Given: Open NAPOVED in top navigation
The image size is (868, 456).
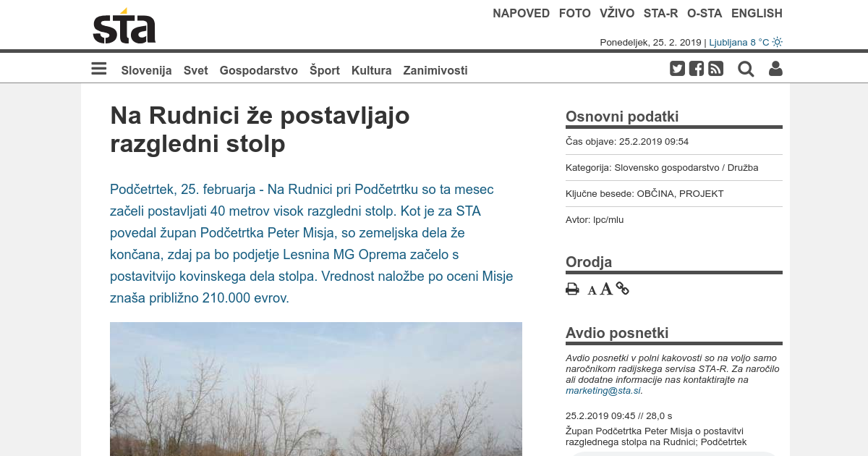Looking at the screenshot, I should 522,13.
